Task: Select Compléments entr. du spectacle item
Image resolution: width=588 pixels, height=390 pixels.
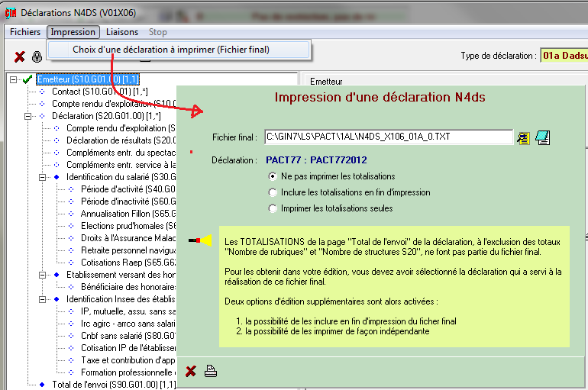Action: [121, 153]
